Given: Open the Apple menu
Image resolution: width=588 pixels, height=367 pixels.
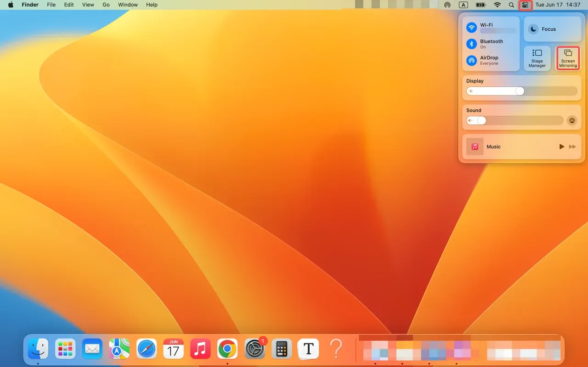Looking at the screenshot, I should 11,5.
